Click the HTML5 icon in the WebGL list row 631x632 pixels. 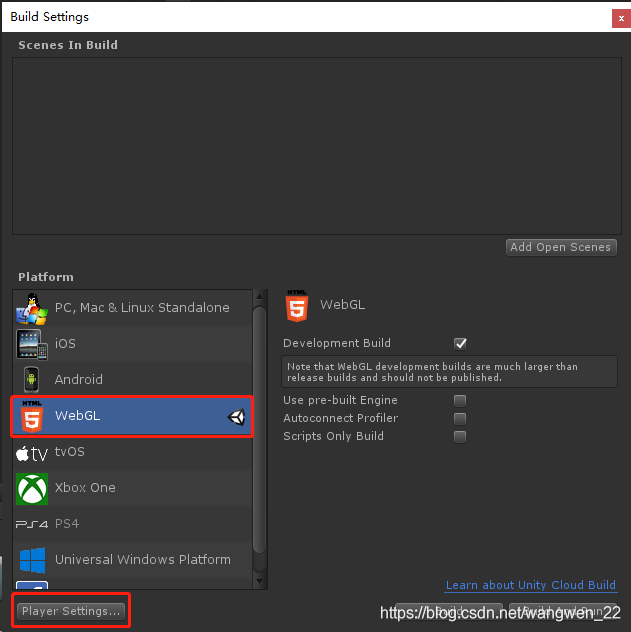click(x=32, y=416)
